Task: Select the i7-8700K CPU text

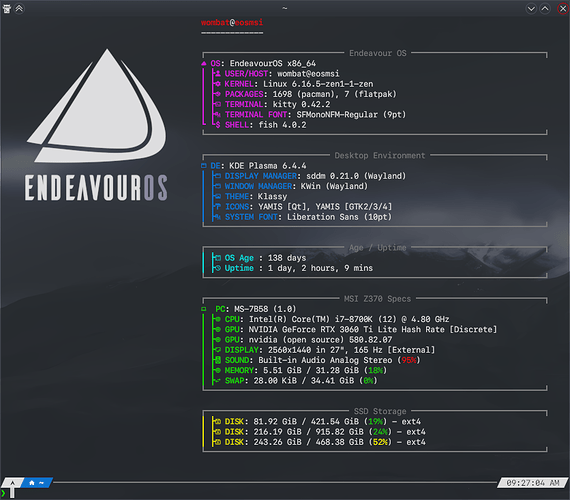Action: tap(349, 319)
